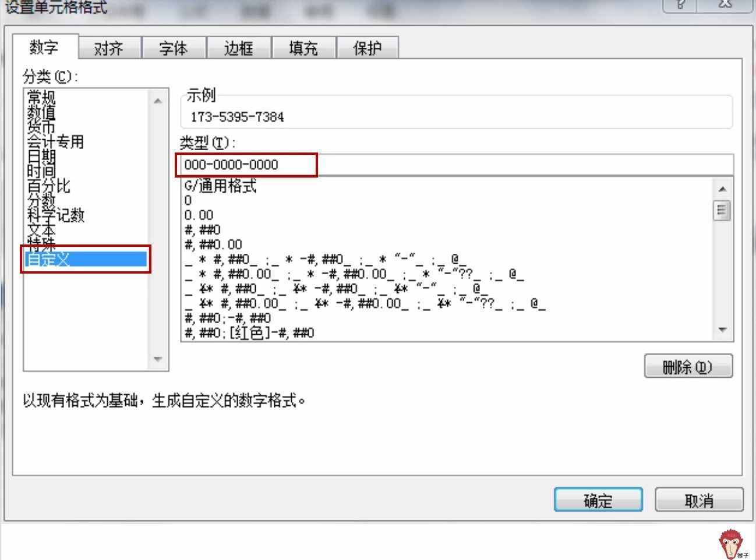The width and height of the screenshot is (756, 560).
Task: Click the 类型 format code input field
Action: click(x=457, y=165)
